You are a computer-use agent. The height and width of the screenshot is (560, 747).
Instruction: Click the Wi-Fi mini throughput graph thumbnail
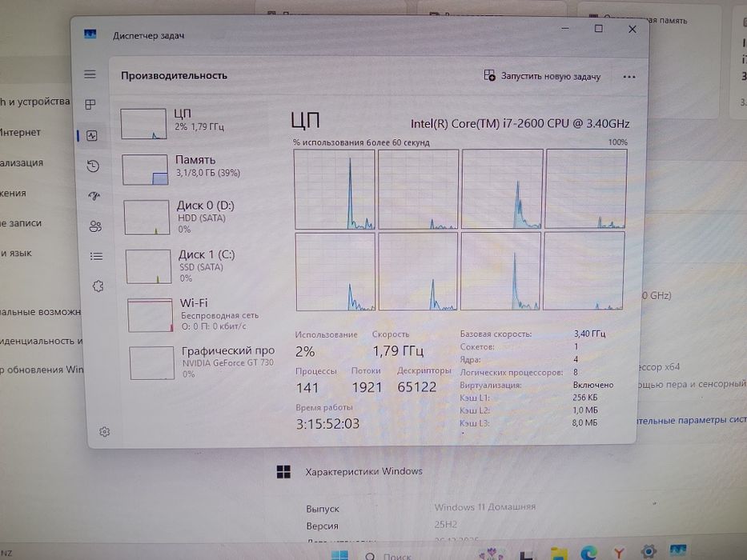coord(150,315)
